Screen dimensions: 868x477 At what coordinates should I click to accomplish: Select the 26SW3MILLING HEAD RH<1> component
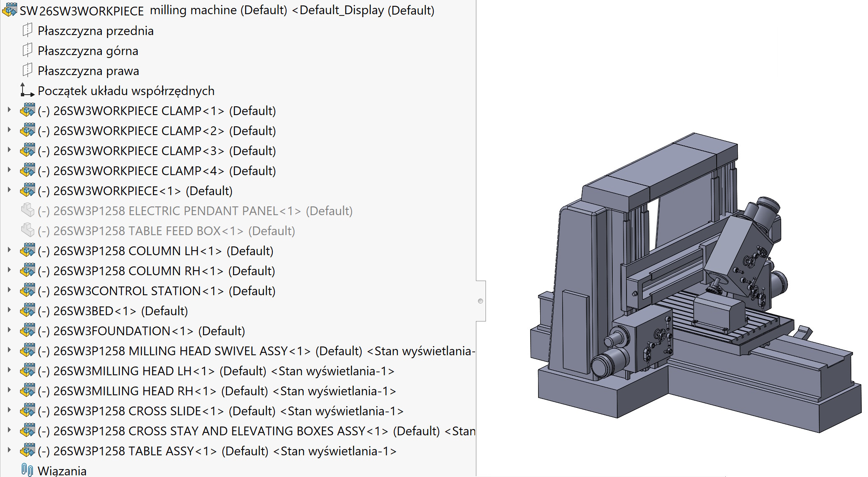(x=163, y=391)
